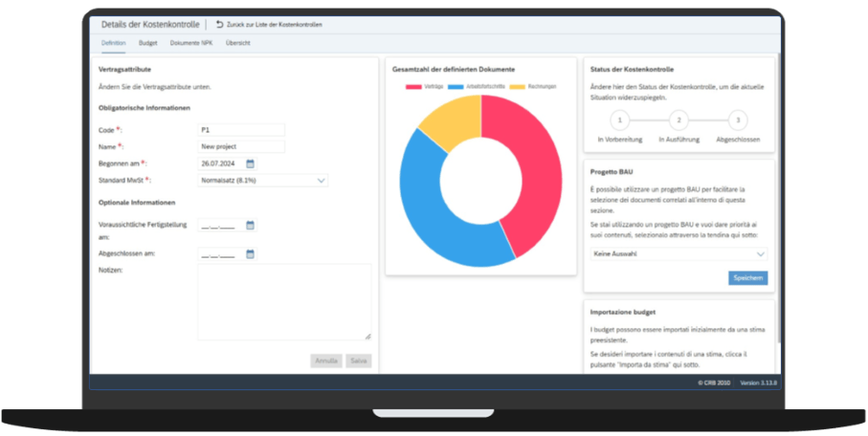The image size is (868, 436).
Task: Click the blue Speichern button
Action: point(747,278)
